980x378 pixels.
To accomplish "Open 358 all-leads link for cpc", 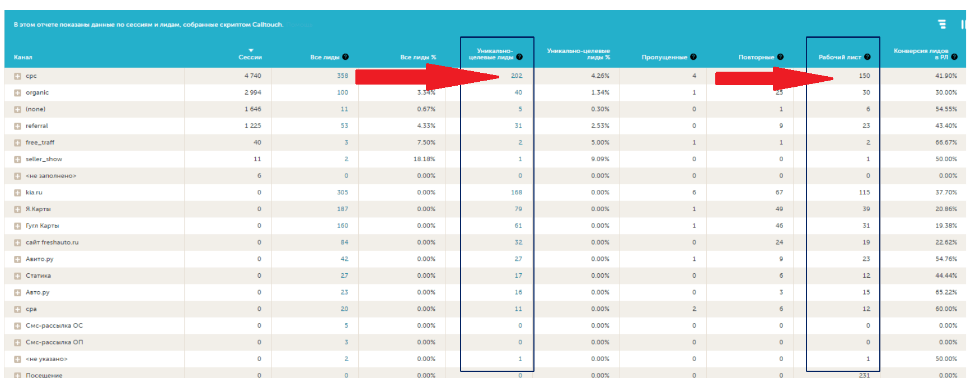I will (343, 76).
